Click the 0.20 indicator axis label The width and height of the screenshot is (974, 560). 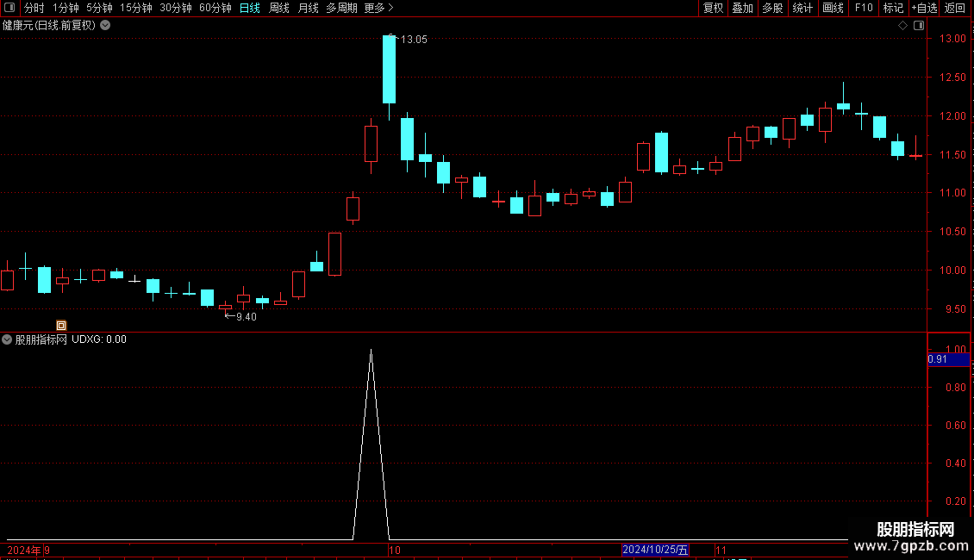pos(955,501)
